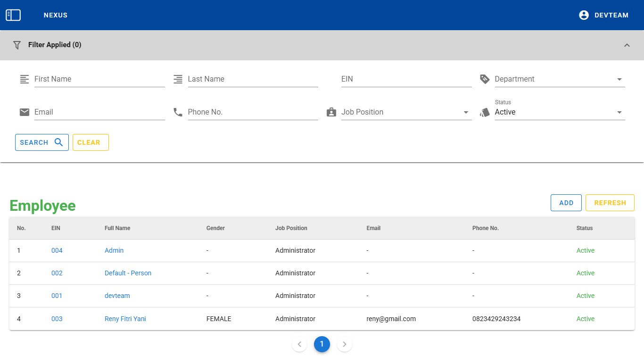Type in the First Name field
Image resolution: width=644 pixels, height=364 pixels.
(99, 79)
